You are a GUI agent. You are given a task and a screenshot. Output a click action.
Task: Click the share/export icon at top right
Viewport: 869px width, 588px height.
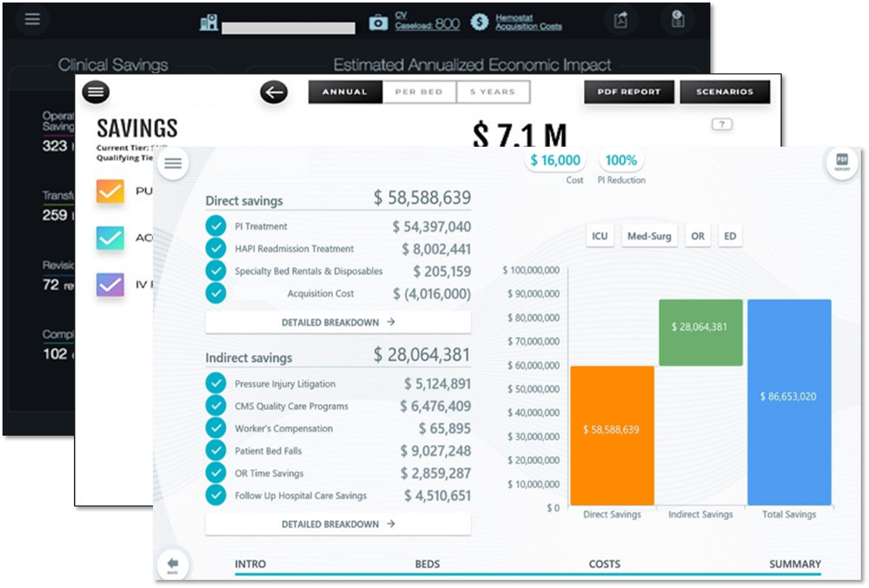click(x=621, y=19)
